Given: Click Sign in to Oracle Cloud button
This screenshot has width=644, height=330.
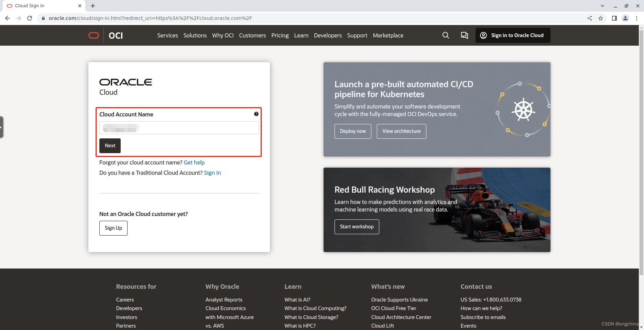Looking at the screenshot, I should pos(513,35).
